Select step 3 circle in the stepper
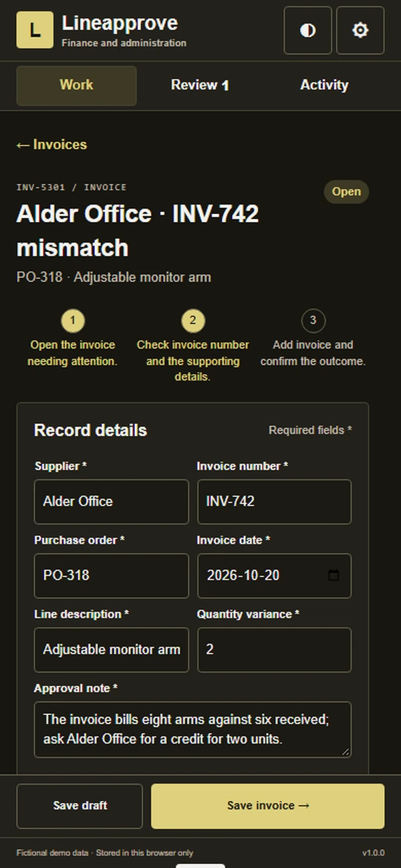 point(313,321)
